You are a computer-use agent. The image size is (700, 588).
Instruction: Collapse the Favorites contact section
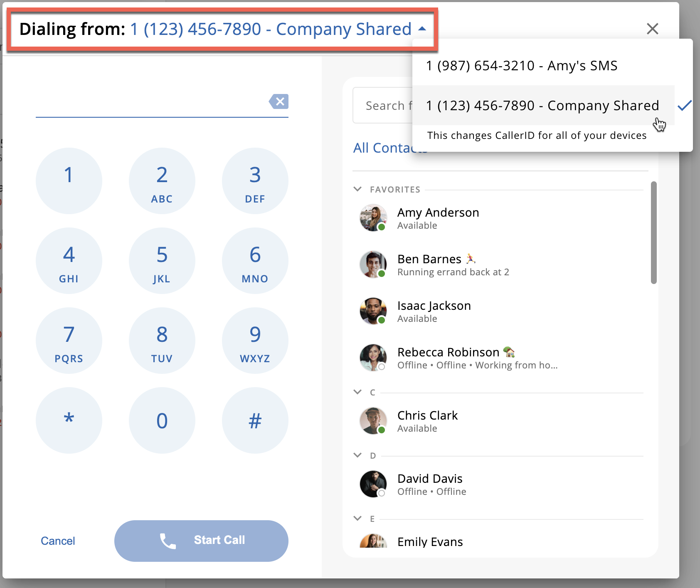click(x=357, y=189)
